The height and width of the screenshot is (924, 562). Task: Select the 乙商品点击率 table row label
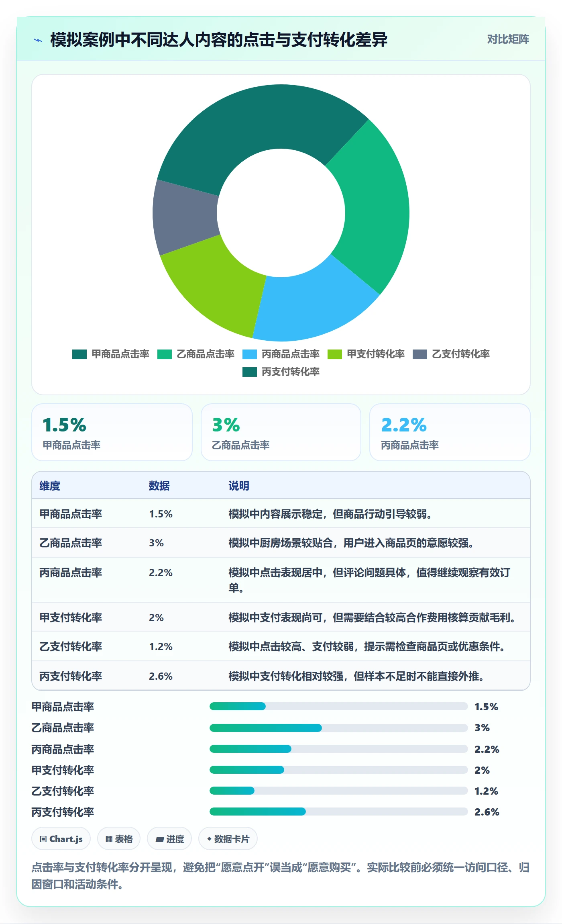pyautogui.click(x=71, y=543)
